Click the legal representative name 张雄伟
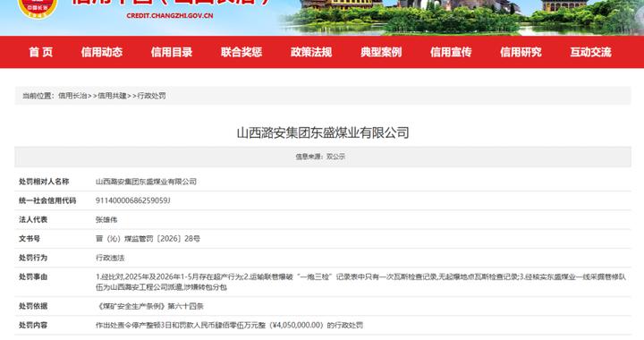The width and height of the screenshot is (644, 340). click(106, 220)
